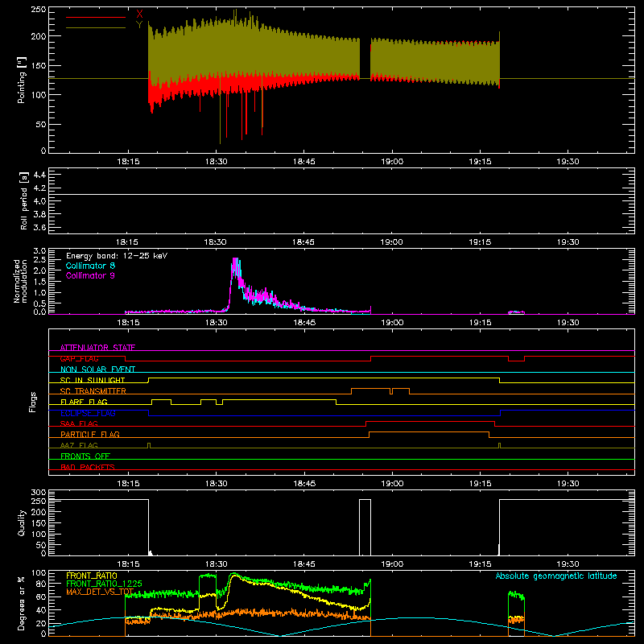Screen dimensions: 644x644
Task: Click the magenta 'Collimator 9' legend entry
Action: (90, 275)
